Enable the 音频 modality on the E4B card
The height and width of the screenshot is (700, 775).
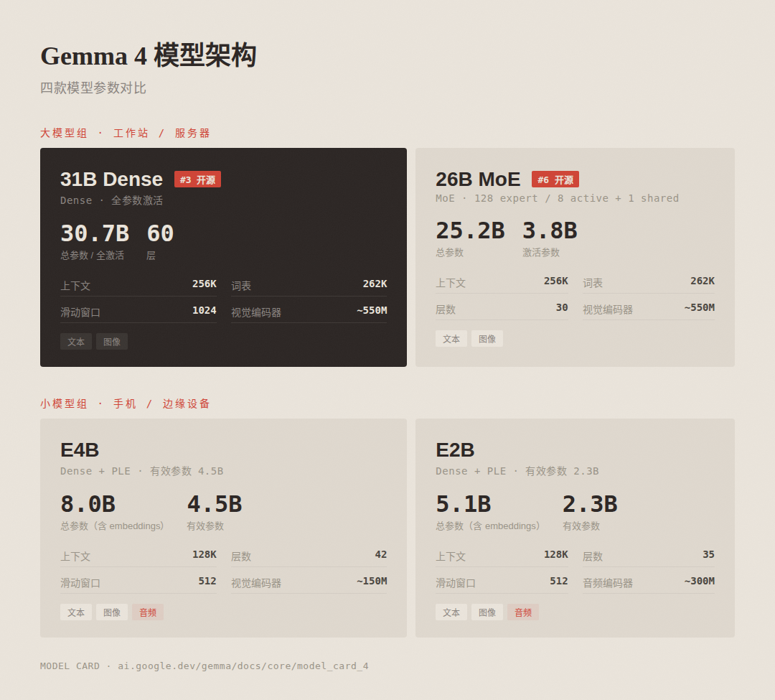(147, 612)
